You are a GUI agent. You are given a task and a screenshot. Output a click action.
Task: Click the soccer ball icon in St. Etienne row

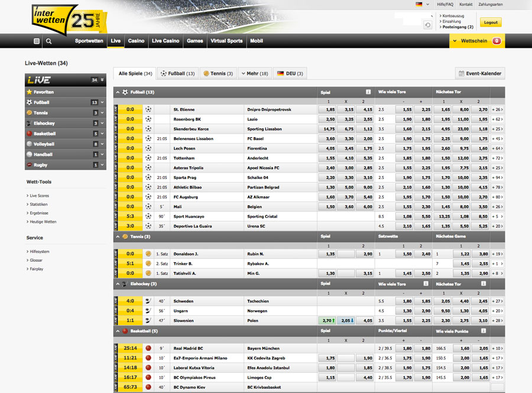(148, 109)
